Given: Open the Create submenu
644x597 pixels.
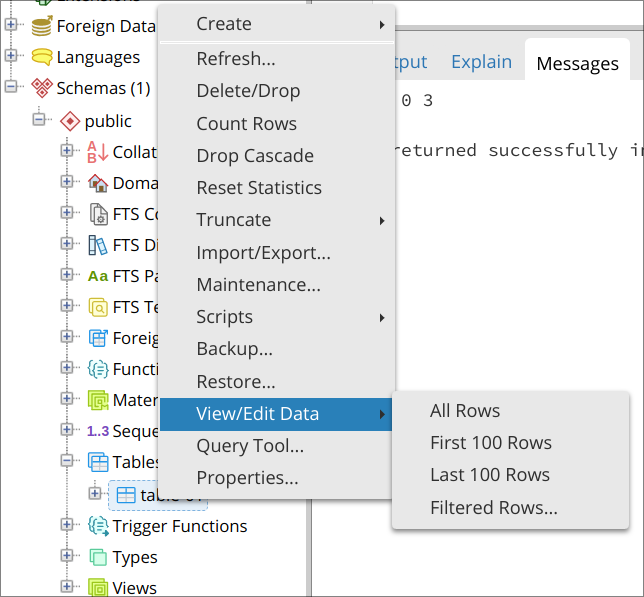Looking at the screenshot, I should 276,24.
